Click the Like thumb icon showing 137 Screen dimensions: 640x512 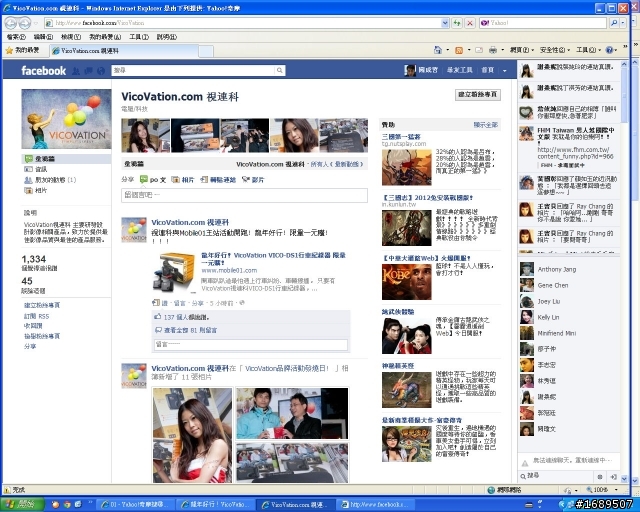click(x=158, y=316)
